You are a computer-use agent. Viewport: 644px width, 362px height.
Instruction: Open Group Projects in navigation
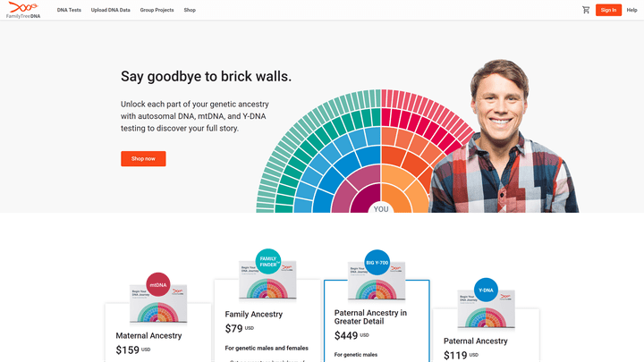pos(157,10)
